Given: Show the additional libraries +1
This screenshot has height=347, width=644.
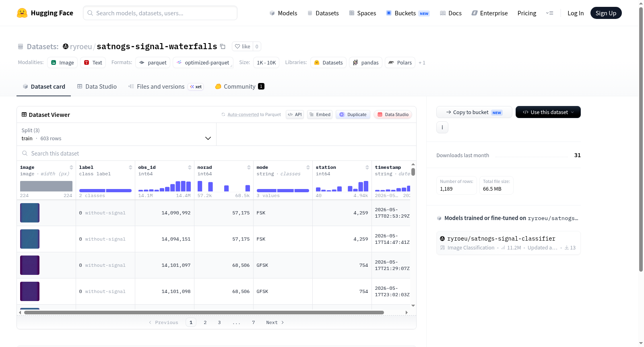Looking at the screenshot, I should 422,62.
